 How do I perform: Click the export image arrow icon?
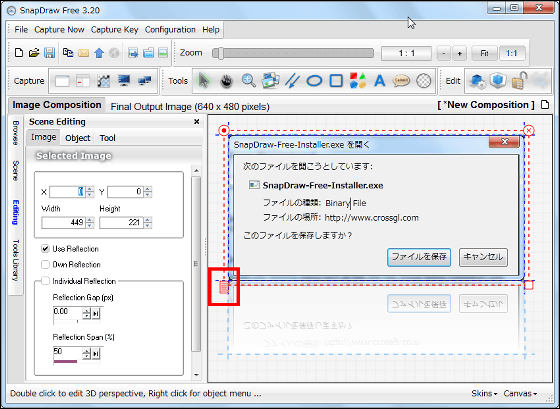pyautogui.click(x=133, y=53)
